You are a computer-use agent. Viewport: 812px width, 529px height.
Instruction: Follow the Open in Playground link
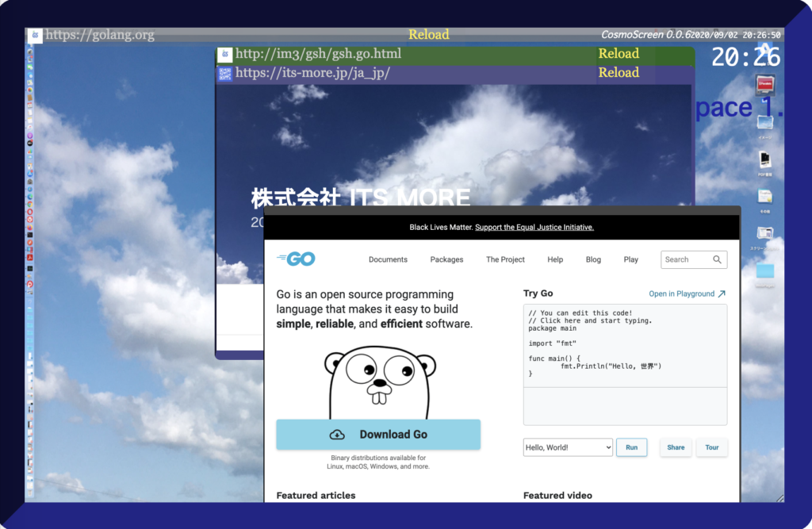pos(687,293)
